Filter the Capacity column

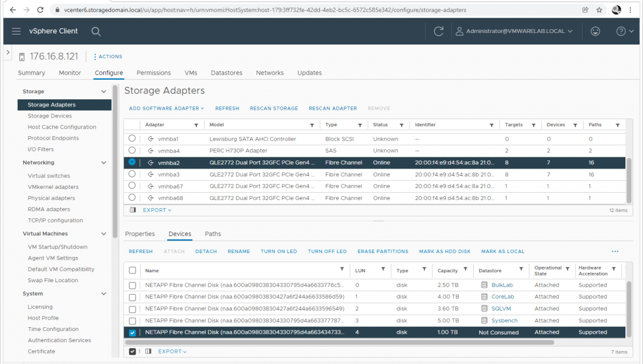tap(465, 269)
